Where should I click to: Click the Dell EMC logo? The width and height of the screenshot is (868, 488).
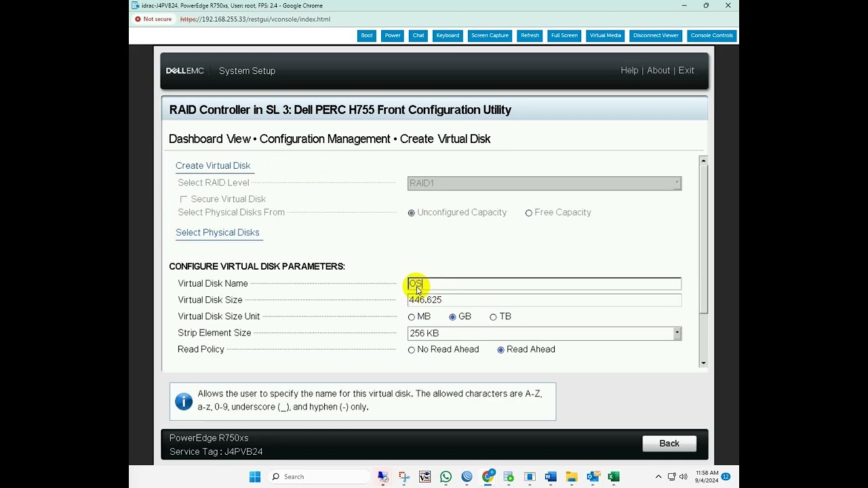point(184,70)
